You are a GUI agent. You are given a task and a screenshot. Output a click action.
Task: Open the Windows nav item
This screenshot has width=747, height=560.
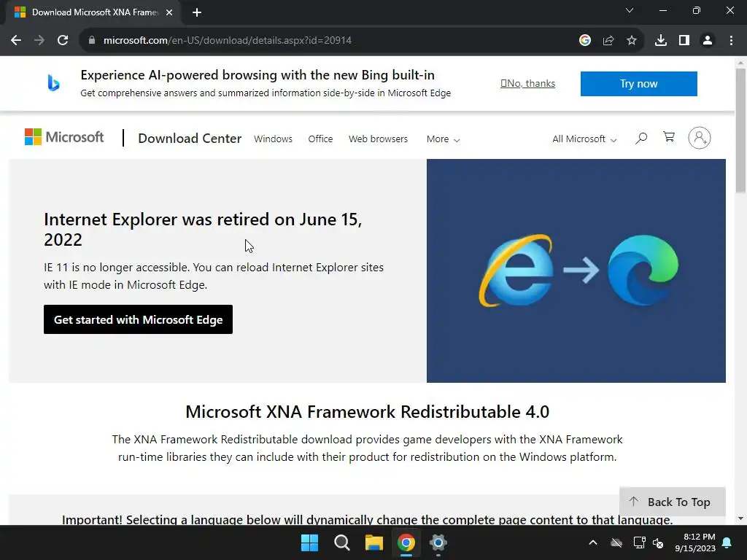coord(273,139)
